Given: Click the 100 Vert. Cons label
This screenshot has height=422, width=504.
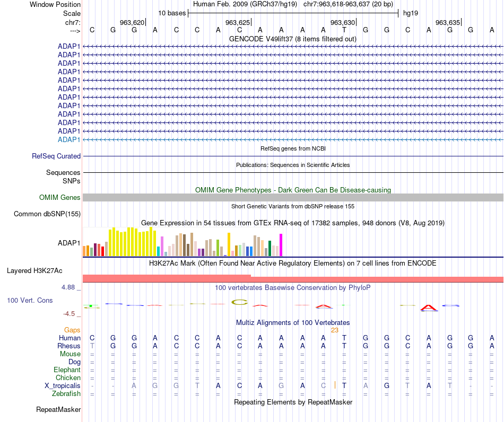Looking at the screenshot, I should tap(30, 300).
